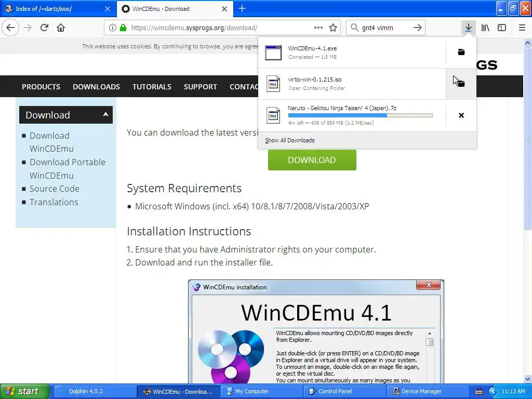Open the Source Code link
Viewport: 532px width, 399px height.
(x=54, y=189)
